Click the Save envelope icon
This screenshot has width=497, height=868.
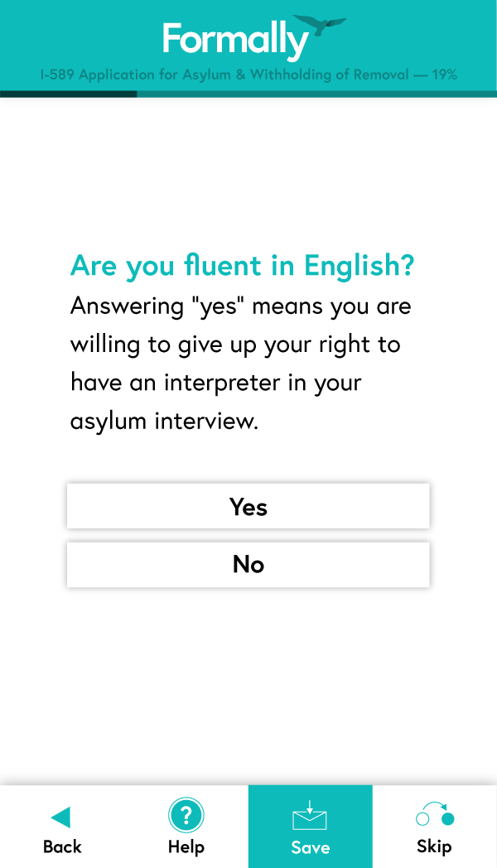pyautogui.click(x=310, y=816)
